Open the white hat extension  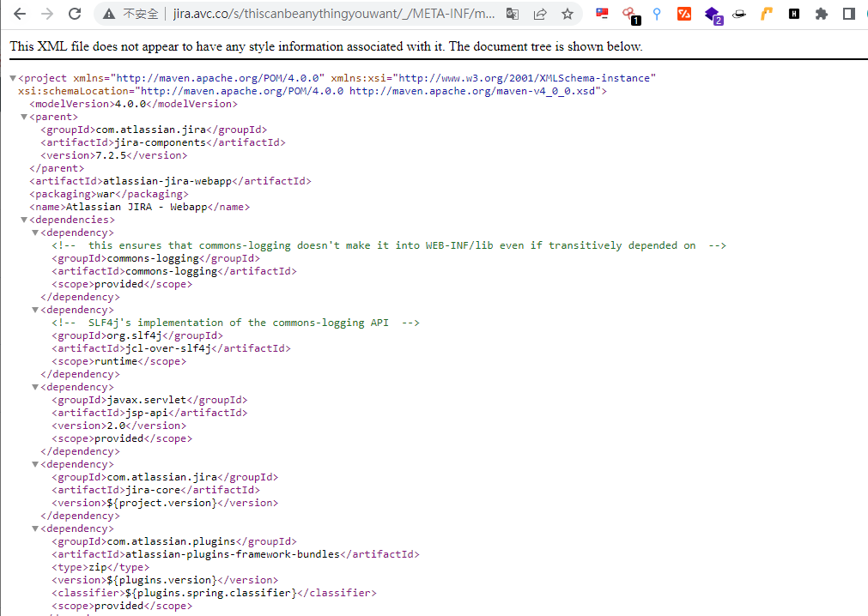coord(739,15)
